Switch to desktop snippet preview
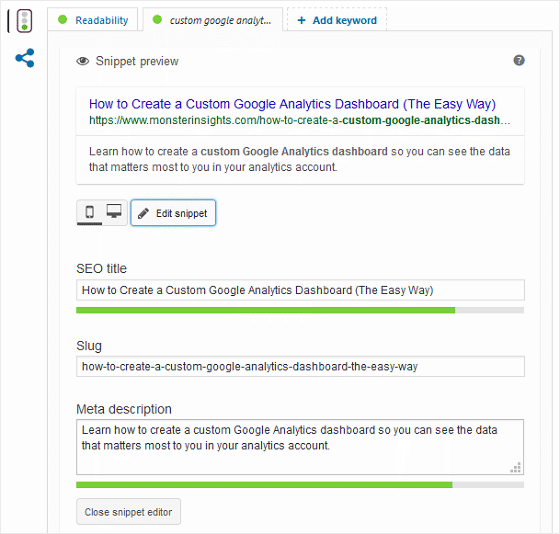The width and height of the screenshot is (560, 534). point(114,211)
